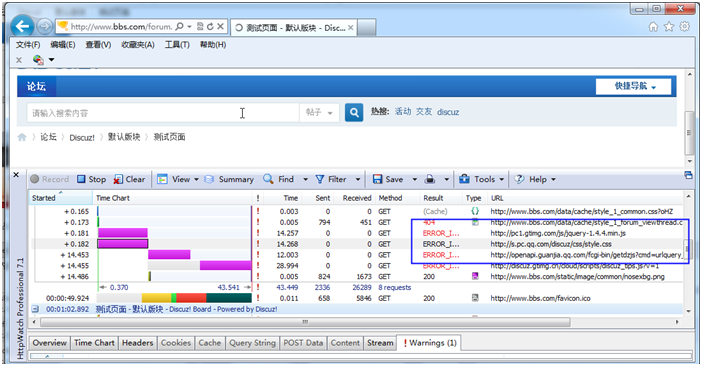The width and height of the screenshot is (702, 366).
Task: Open the Filter dropdown arrow
Action: coord(358,179)
